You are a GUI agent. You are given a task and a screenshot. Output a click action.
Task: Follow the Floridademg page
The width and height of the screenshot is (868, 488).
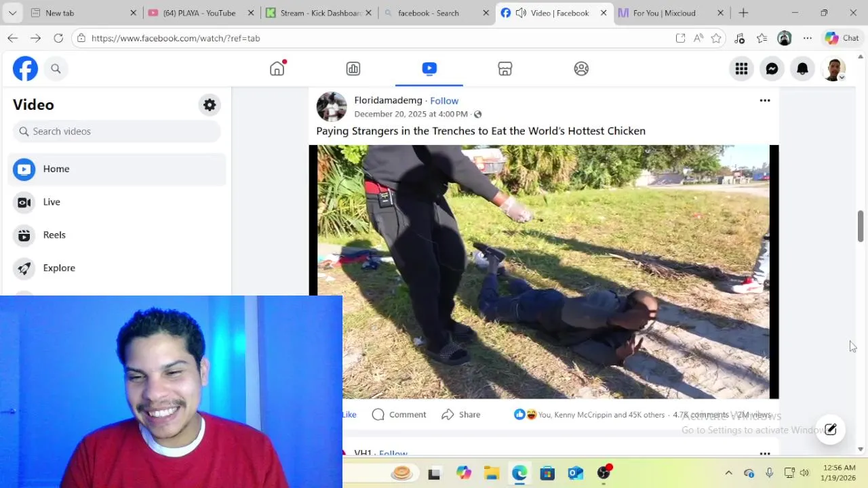pyautogui.click(x=444, y=100)
